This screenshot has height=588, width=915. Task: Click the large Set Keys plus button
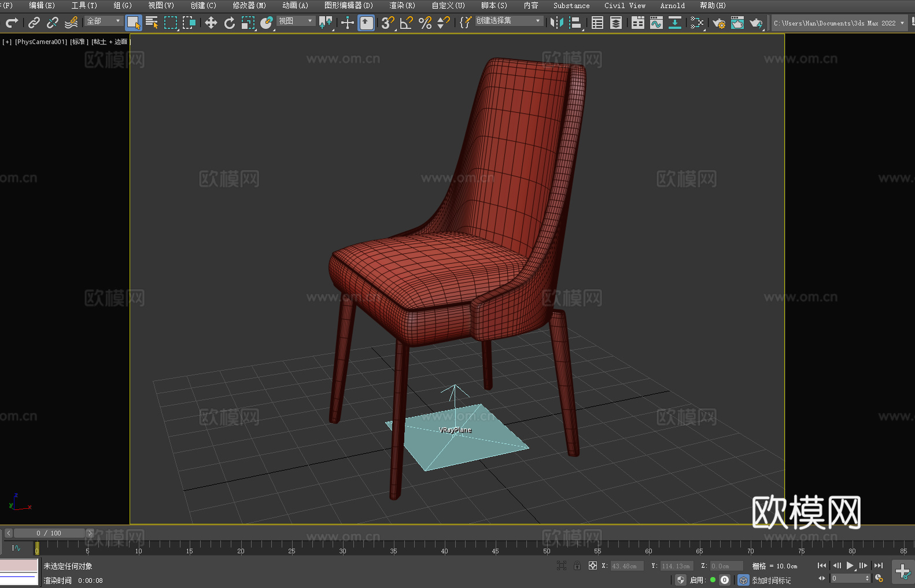pos(902,572)
